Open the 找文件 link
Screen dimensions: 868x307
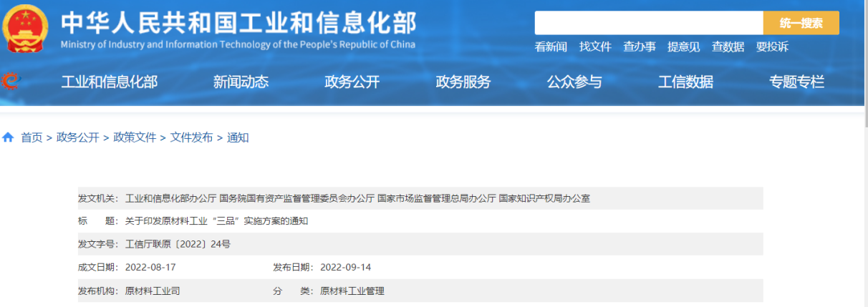pos(595,47)
